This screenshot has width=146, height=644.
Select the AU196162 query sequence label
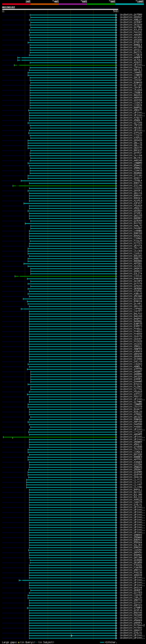(x=8, y=8)
